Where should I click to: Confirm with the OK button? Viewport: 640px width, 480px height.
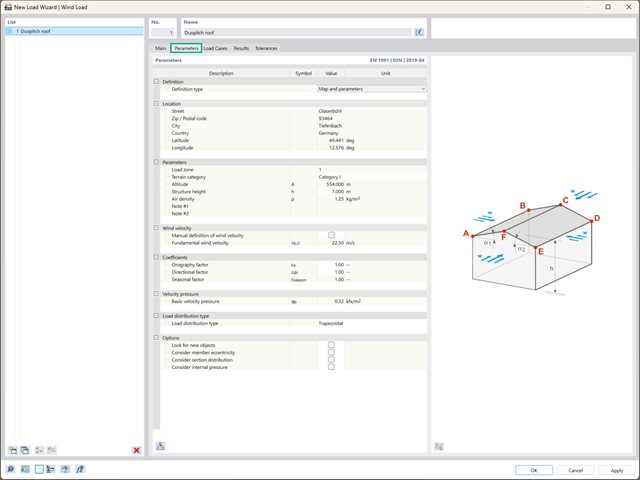tap(534, 470)
